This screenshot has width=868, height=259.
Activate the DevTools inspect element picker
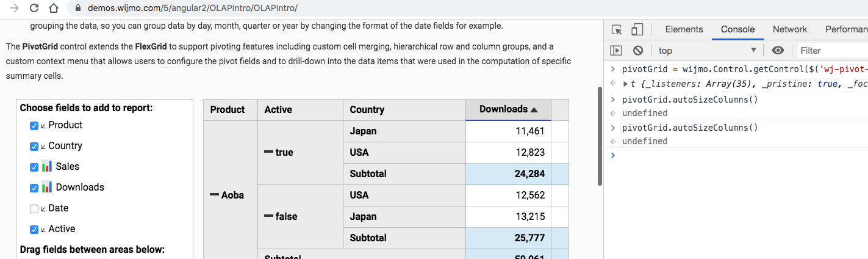(x=617, y=29)
